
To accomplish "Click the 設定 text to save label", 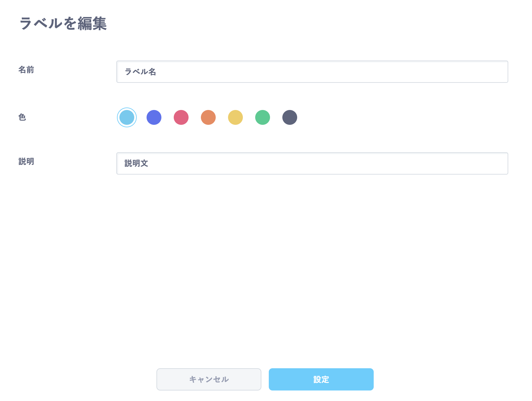I will click(x=321, y=379).
